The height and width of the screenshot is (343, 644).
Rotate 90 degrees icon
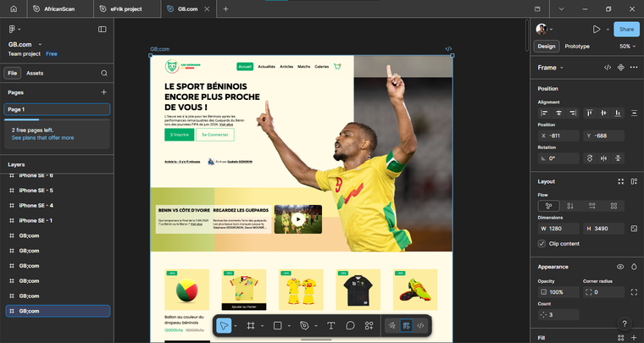coord(590,158)
